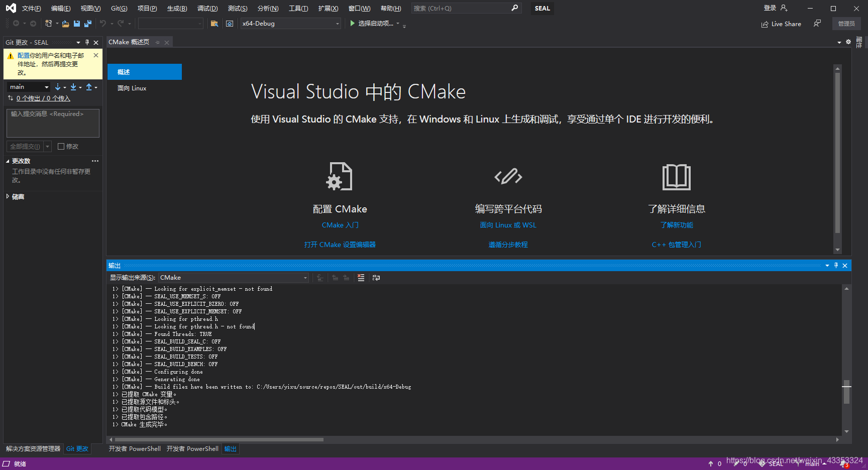Image resolution: width=868 pixels, height=470 pixels.
Task: Click the 管理员 button
Action: click(x=846, y=24)
